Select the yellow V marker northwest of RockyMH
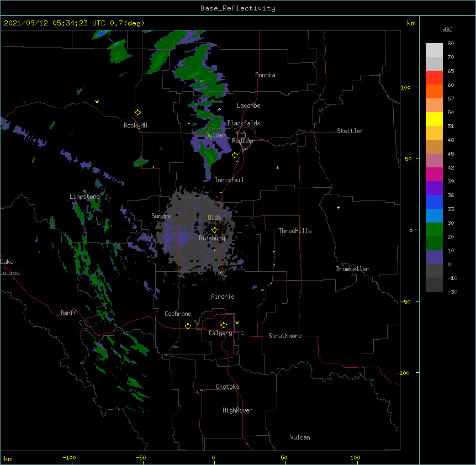The image size is (476, 465). (97, 102)
